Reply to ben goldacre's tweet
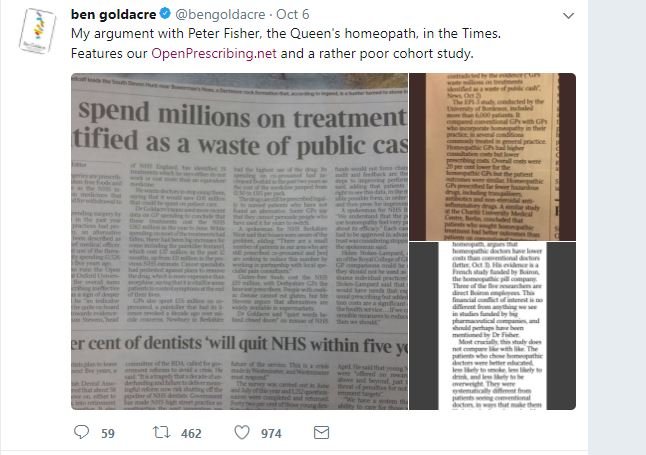 pyautogui.click(x=82, y=432)
